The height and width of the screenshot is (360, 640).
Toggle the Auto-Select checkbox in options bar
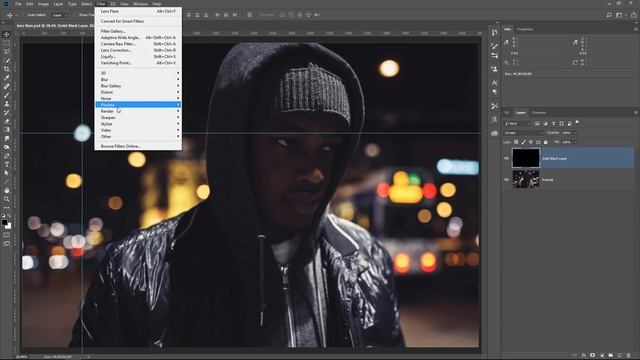[24, 15]
